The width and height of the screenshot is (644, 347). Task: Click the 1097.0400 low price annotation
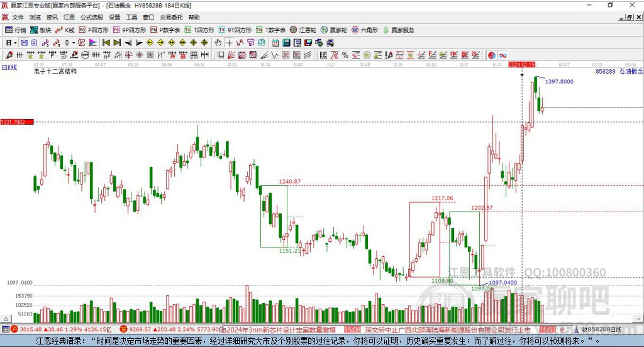[502, 283]
